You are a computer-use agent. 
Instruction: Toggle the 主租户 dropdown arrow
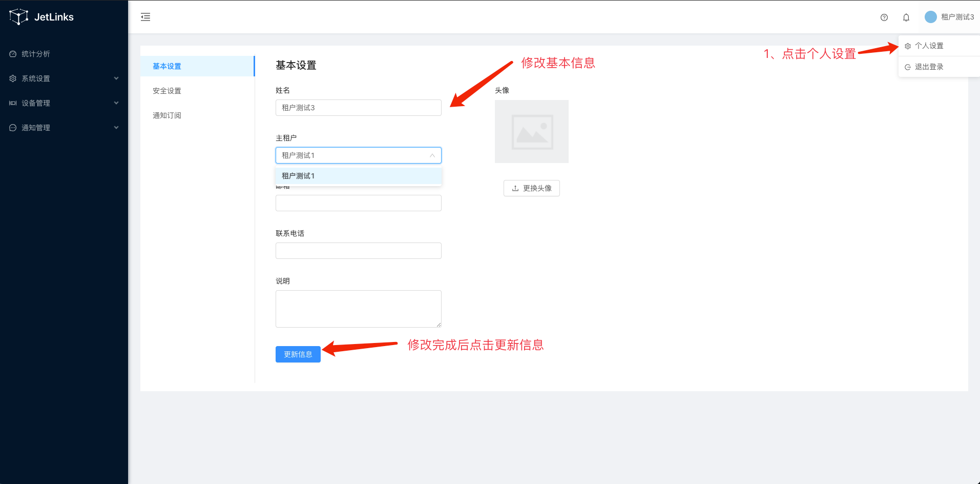click(x=432, y=155)
